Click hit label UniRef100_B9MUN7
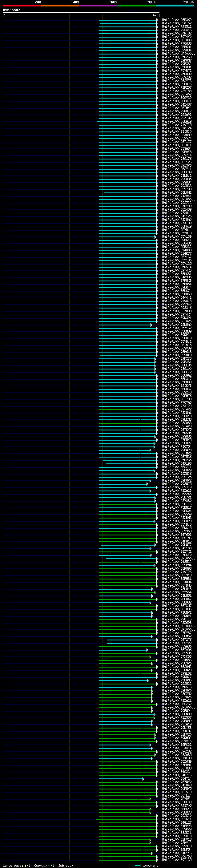Image resolution: width=197 pixels, height=868 pixels. tap(177, 60)
